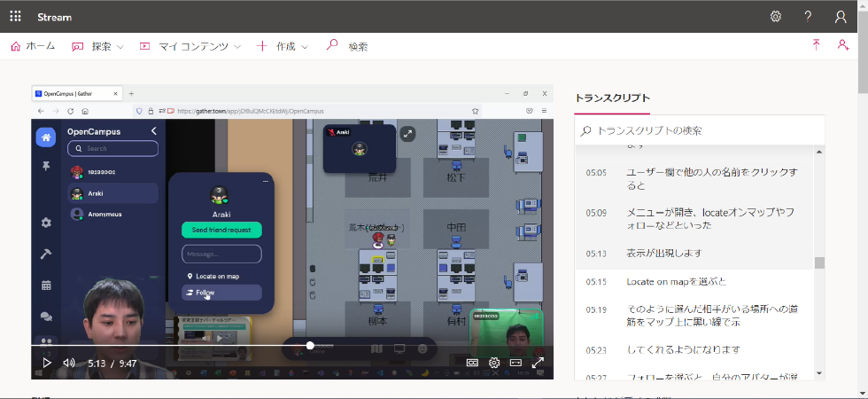
Task: Click the OpenCampus | Gather browser tab
Action: coord(78,94)
